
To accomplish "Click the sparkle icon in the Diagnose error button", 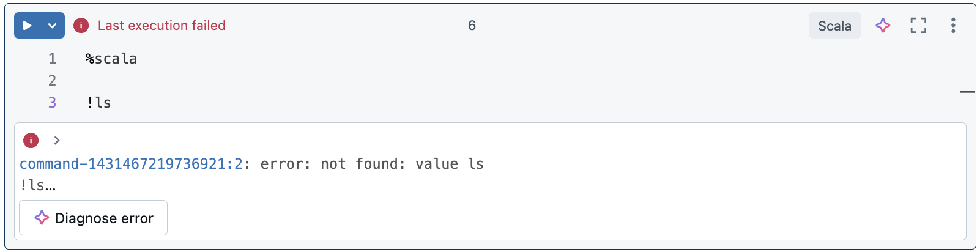I will pyautogui.click(x=42, y=218).
